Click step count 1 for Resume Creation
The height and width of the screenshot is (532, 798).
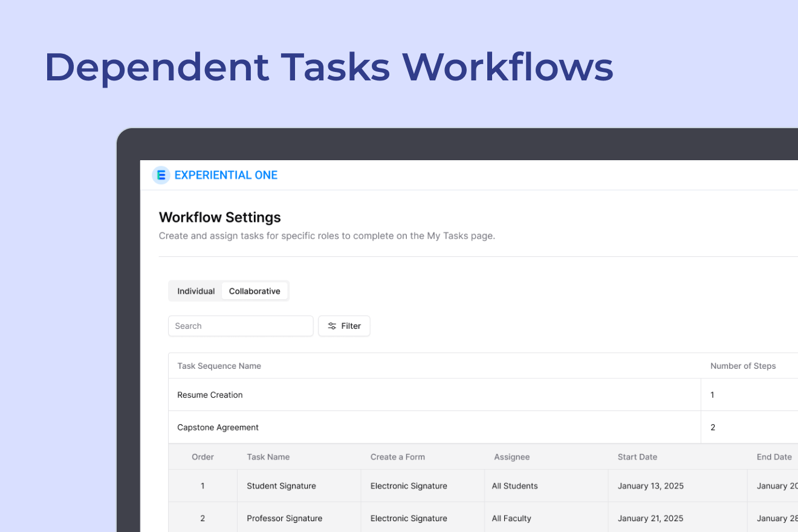point(712,395)
